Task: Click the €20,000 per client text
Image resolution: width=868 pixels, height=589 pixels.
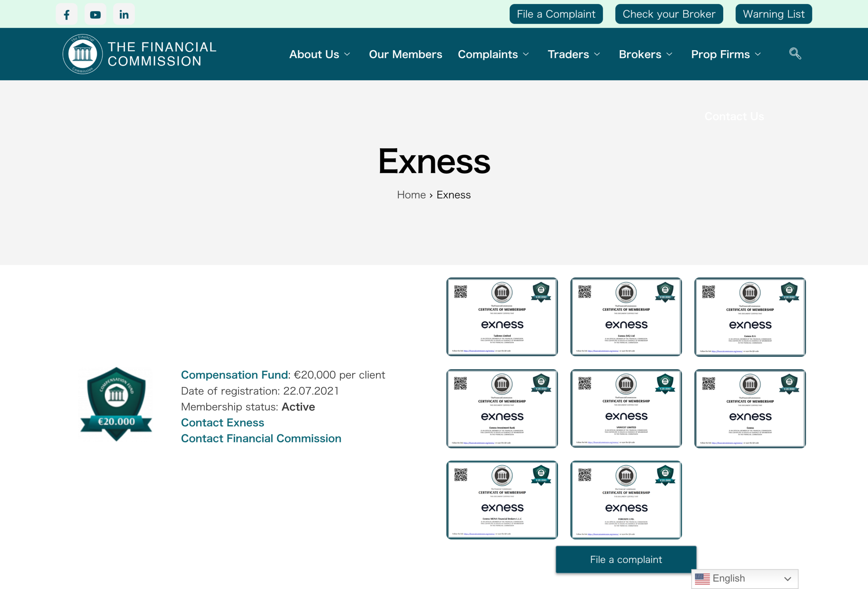Action: click(x=339, y=375)
